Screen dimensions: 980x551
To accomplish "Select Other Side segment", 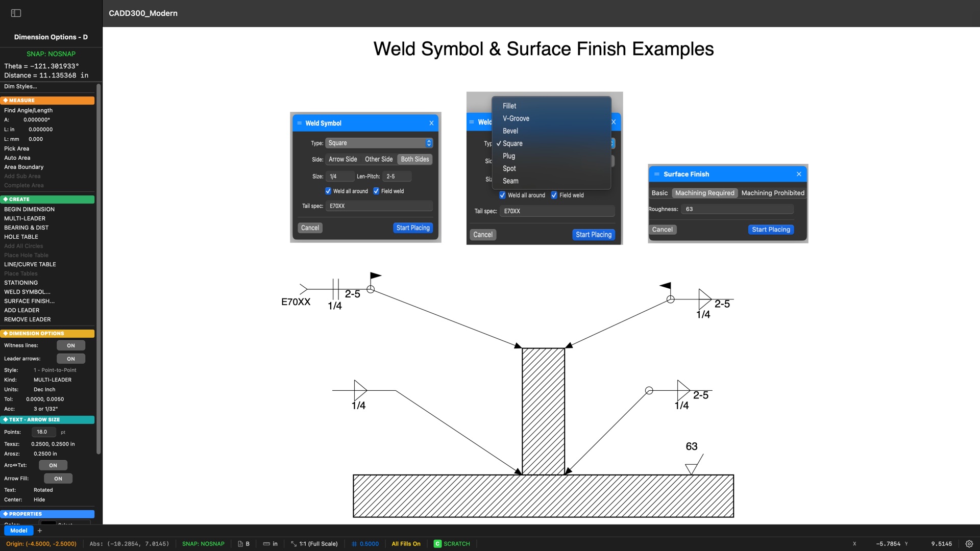I will [x=379, y=159].
